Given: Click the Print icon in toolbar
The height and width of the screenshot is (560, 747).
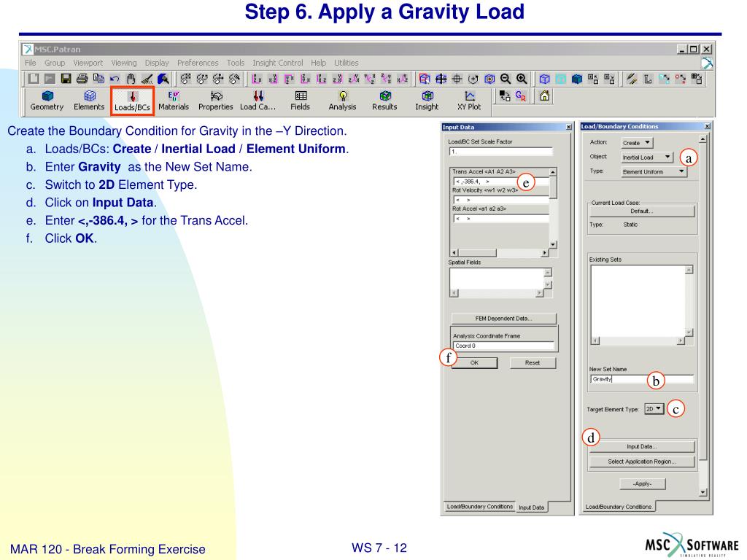Looking at the screenshot, I should [82, 79].
